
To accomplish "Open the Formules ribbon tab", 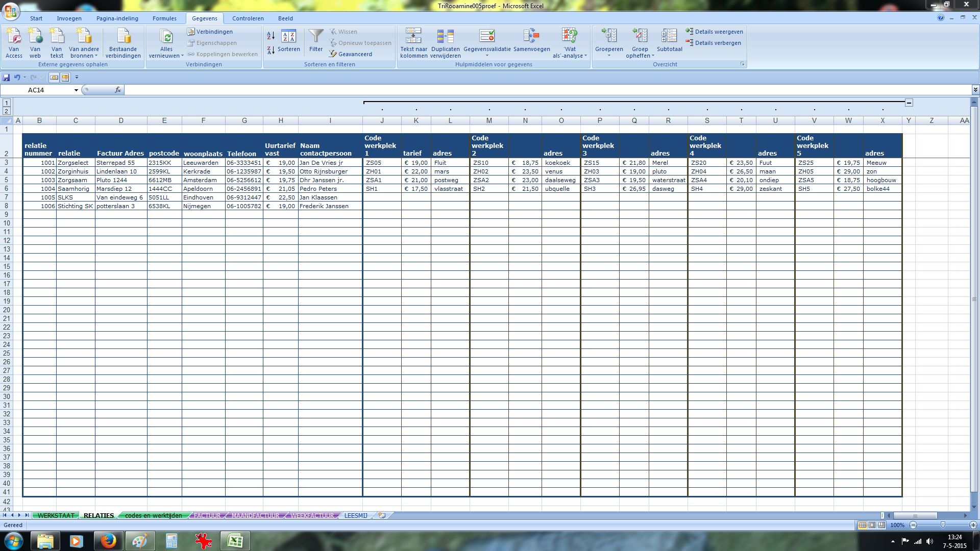I will coord(164,18).
